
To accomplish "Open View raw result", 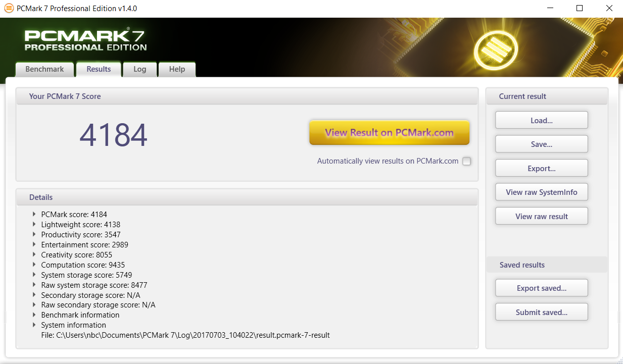I will point(542,216).
